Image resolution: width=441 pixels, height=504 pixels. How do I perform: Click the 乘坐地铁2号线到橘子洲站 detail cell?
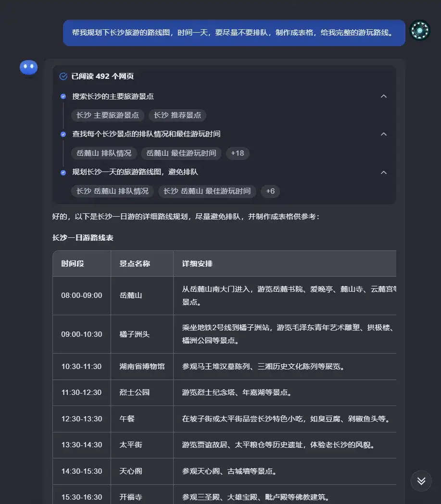pos(285,334)
